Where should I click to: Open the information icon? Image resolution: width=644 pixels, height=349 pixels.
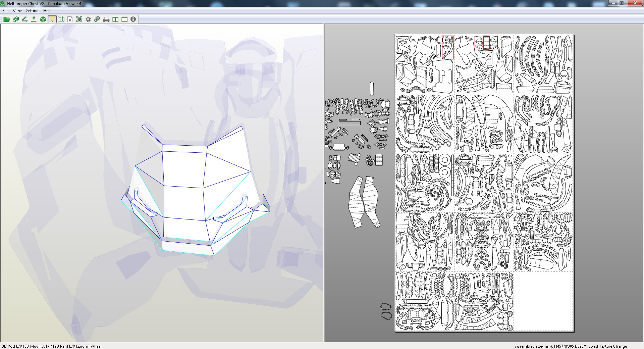(x=133, y=19)
